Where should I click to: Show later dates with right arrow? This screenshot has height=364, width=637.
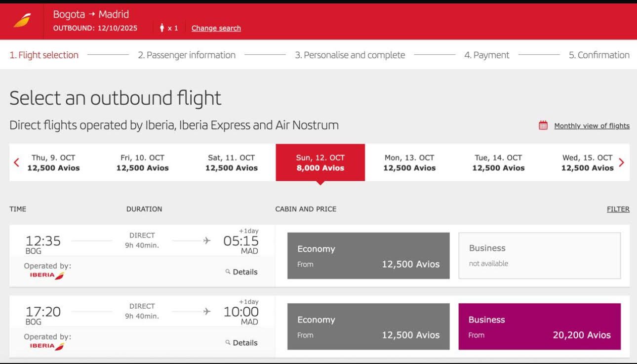(621, 162)
